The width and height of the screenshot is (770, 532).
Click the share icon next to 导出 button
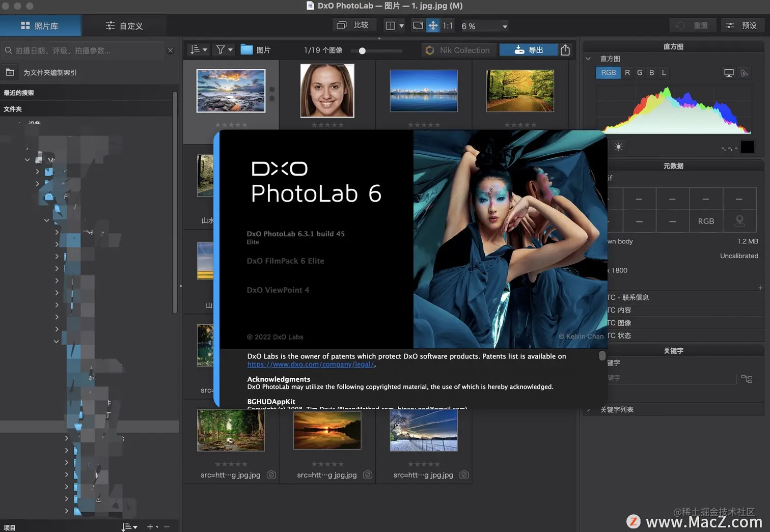point(565,49)
